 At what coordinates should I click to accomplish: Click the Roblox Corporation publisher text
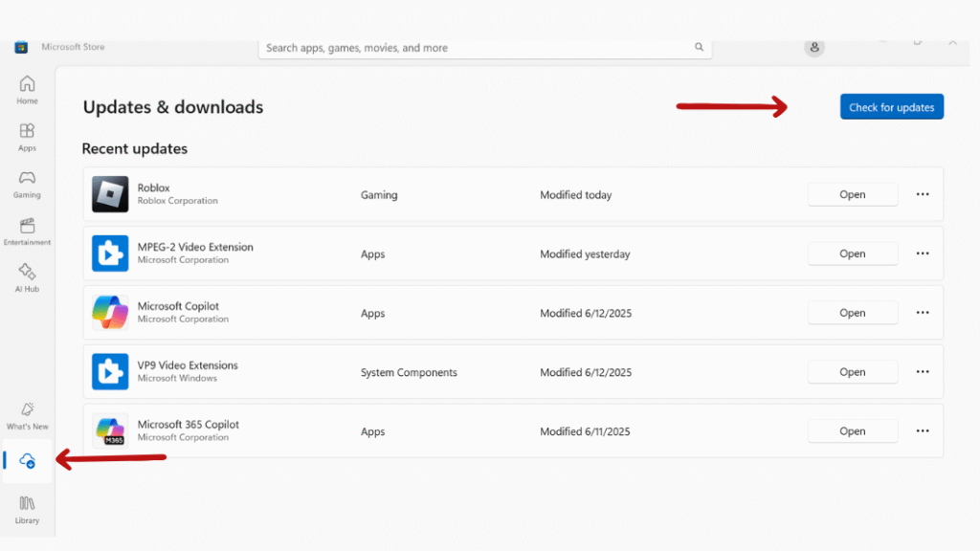[x=177, y=201]
